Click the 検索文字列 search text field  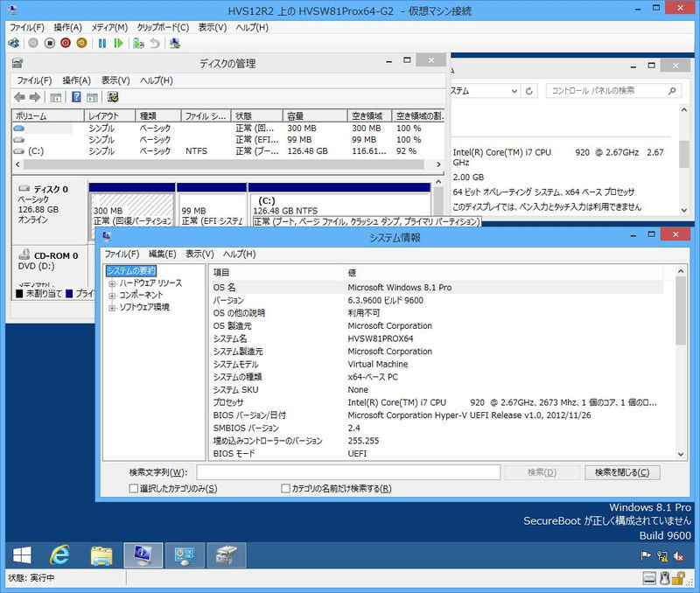(x=348, y=472)
